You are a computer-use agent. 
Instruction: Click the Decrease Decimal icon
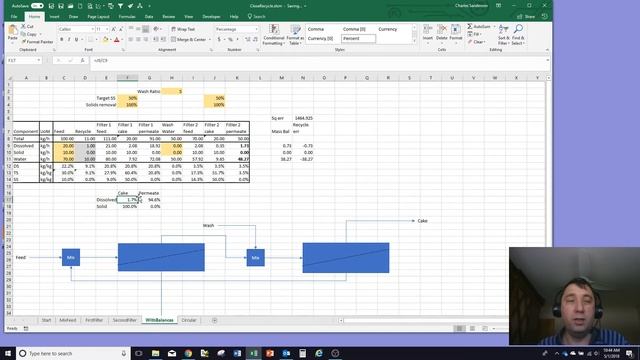256,40
